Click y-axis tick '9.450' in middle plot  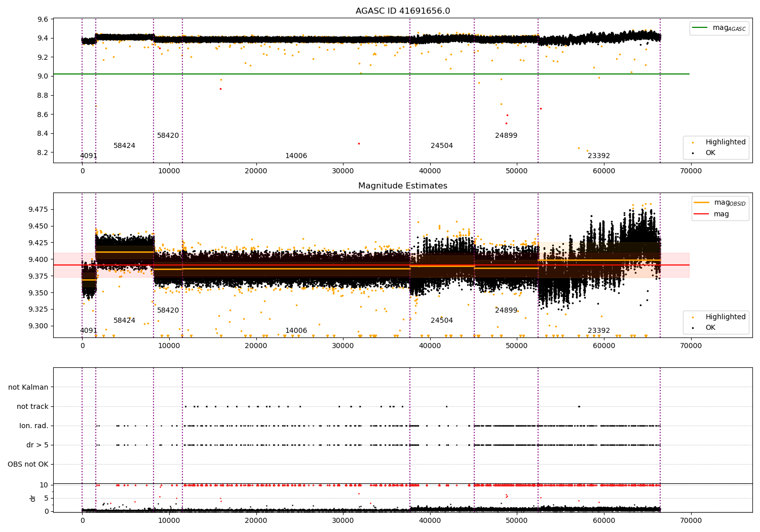pos(39,226)
